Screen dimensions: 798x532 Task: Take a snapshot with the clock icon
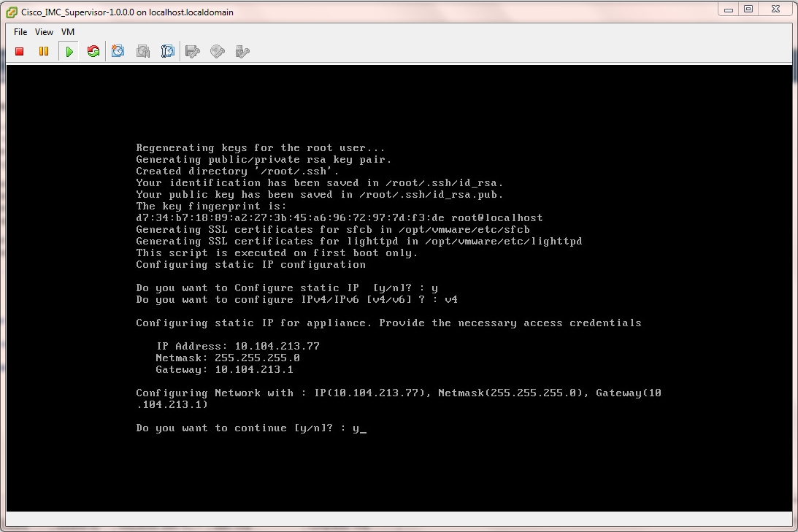point(118,51)
